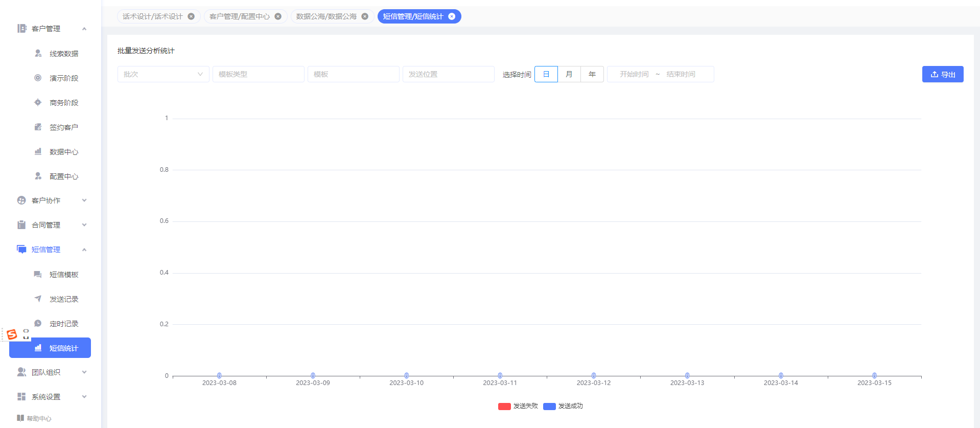Toggle the 发送成功 legend series
The width and height of the screenshot is (980, 428).
coord(563,406)
